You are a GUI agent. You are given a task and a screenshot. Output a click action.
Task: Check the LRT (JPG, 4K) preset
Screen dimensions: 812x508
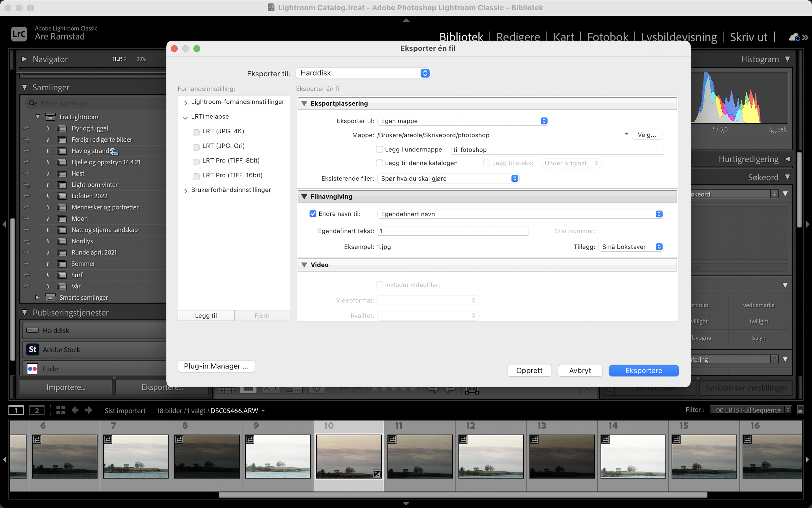tap(196, 132)
